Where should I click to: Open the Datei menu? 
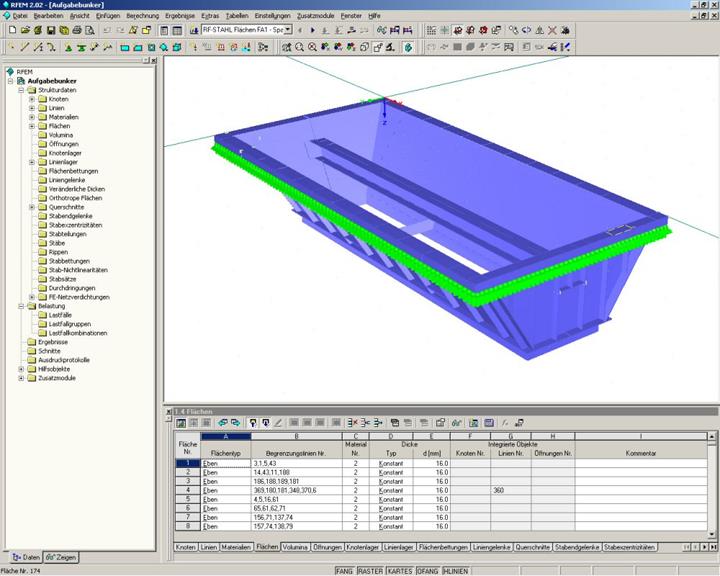click(x=20, y=16)
